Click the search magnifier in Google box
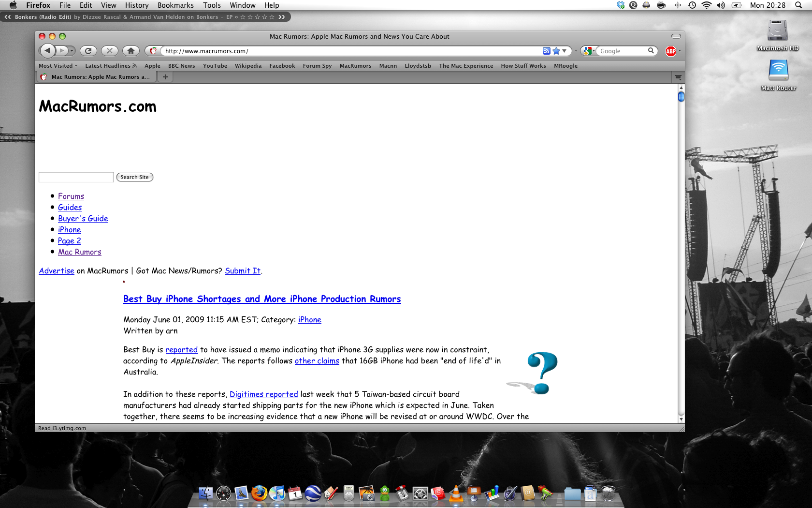The image size is (812, 508). tap(651, 50)
